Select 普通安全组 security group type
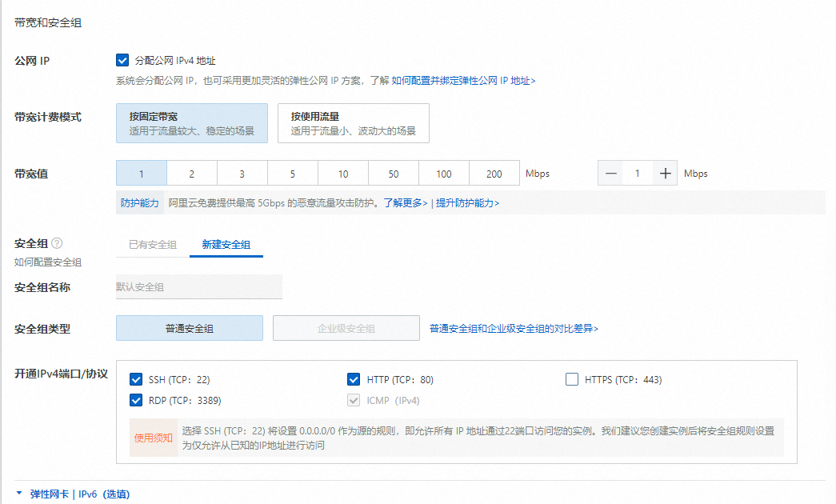The image size is (836, 504). pos(189,328)
